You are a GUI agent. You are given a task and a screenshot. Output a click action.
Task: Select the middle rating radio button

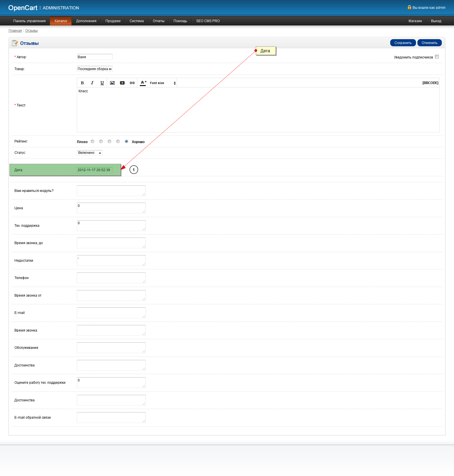[109, 141]
